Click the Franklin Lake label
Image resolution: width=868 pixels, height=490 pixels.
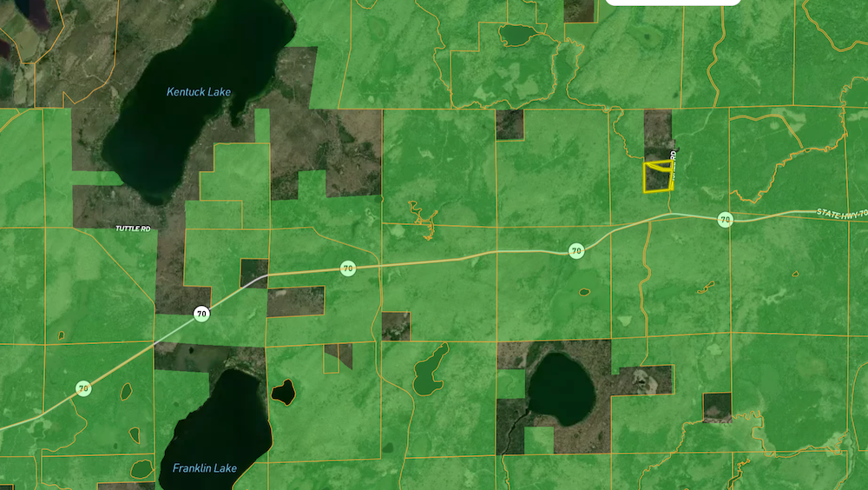coord(204,468)
